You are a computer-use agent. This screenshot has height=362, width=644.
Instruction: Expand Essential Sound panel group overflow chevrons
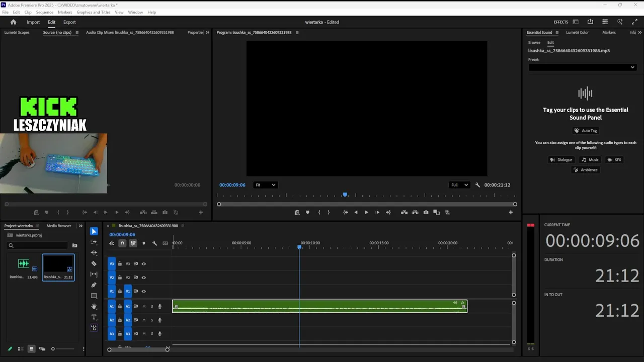[641, 32]
